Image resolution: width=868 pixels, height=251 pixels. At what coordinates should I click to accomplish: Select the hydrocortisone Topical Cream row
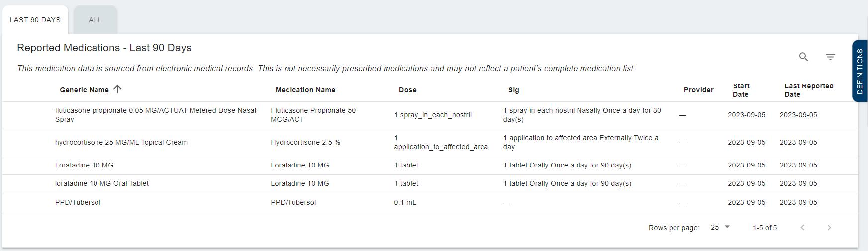(121, 142)
